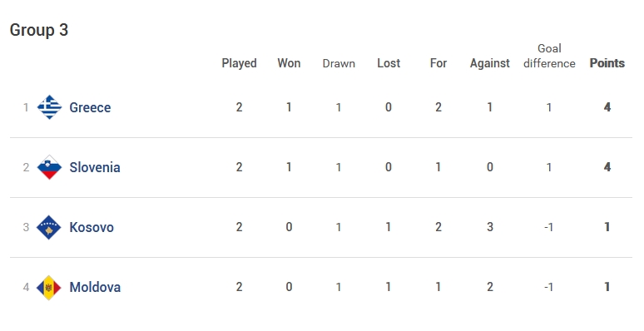This screenshot has width=644, height=331.
Task: Click the Against column header
Action: (489, 64)
